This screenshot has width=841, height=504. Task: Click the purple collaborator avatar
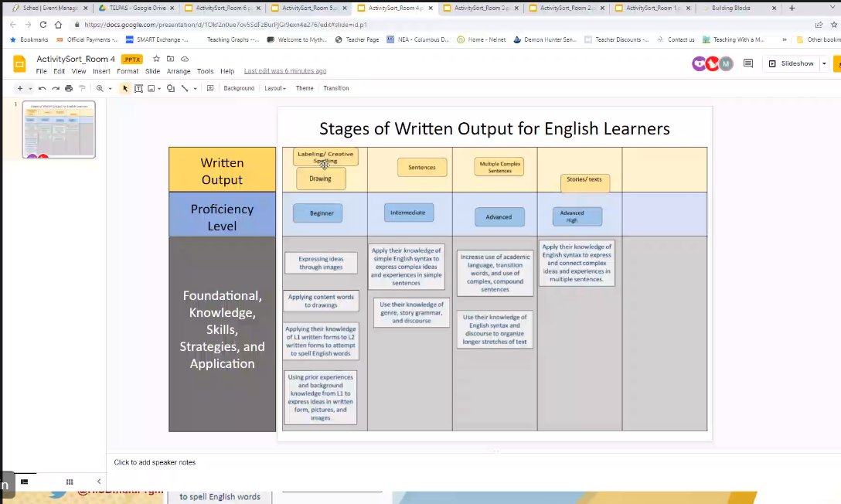[x=699, y=64]
